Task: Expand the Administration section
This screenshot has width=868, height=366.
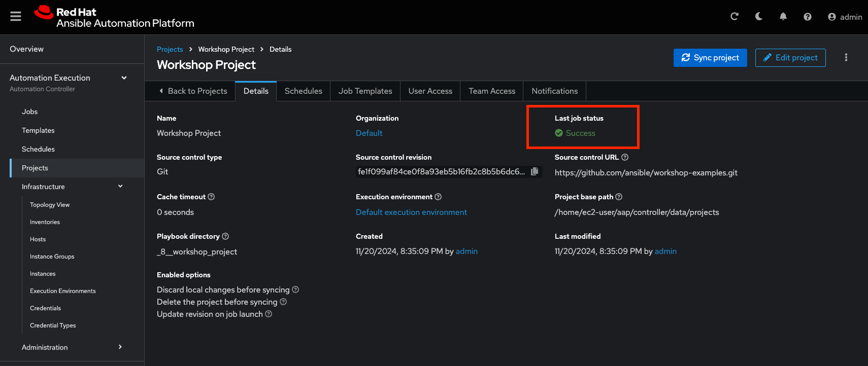Action: 120,347
